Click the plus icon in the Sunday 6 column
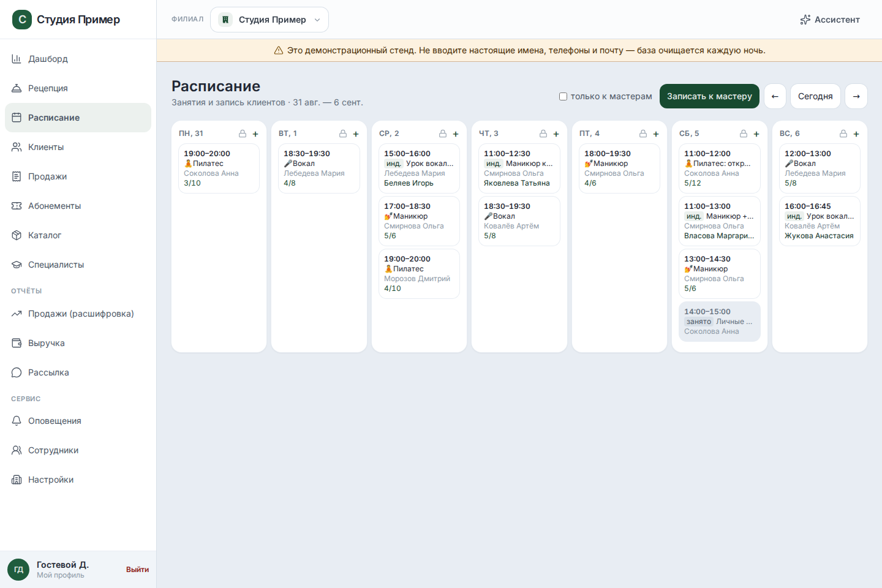 click(x=856, y=134)
